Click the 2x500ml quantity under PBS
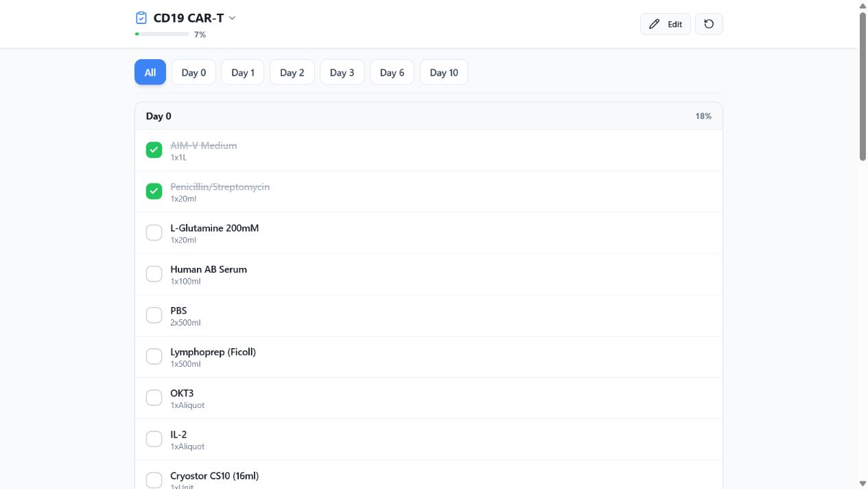The height and width of the screenshot is (489, 868). coord(185,323)
